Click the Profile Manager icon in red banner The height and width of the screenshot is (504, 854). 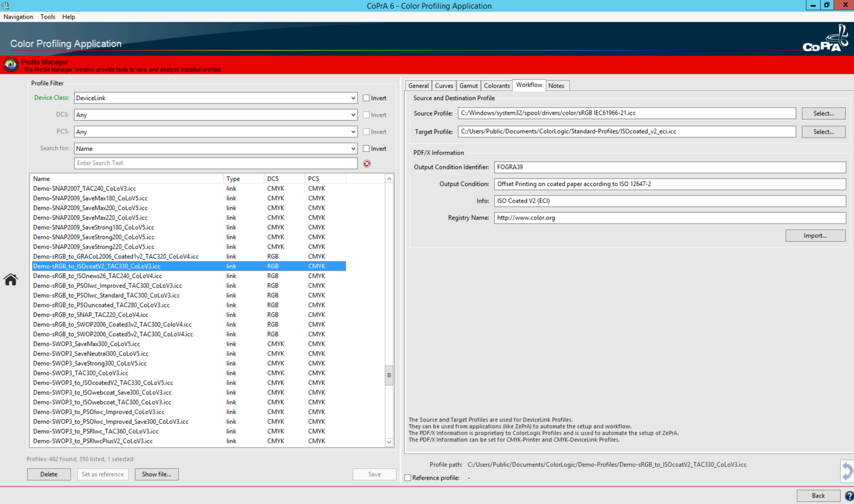[x=10, y=65]
